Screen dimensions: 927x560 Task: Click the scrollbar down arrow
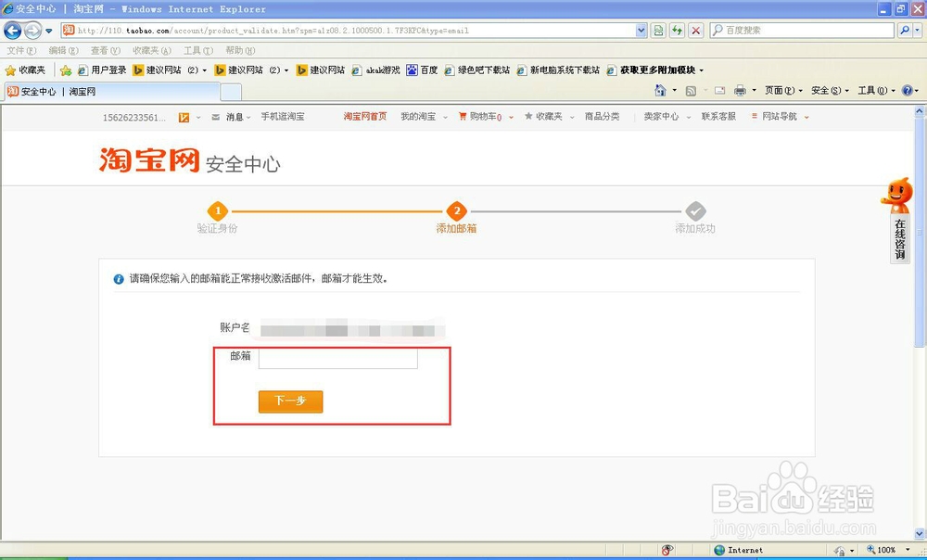tap(920, 535)
